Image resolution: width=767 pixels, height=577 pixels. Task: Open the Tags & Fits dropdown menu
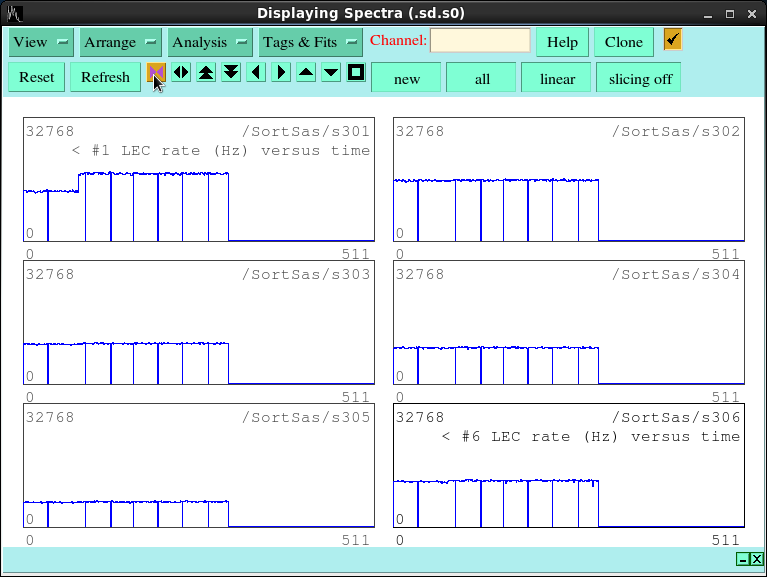point(311,42)
